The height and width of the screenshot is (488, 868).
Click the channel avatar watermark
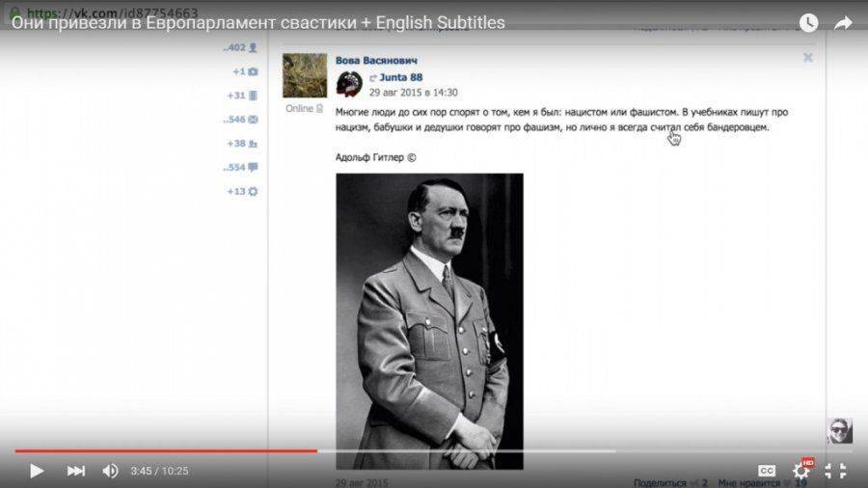tap(839, 431)
